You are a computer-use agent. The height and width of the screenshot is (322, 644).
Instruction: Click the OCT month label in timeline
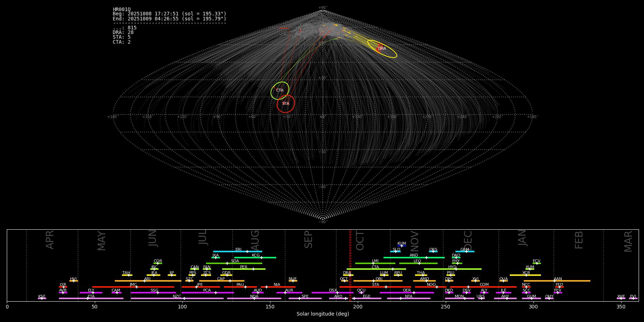[x=360, y=240]
